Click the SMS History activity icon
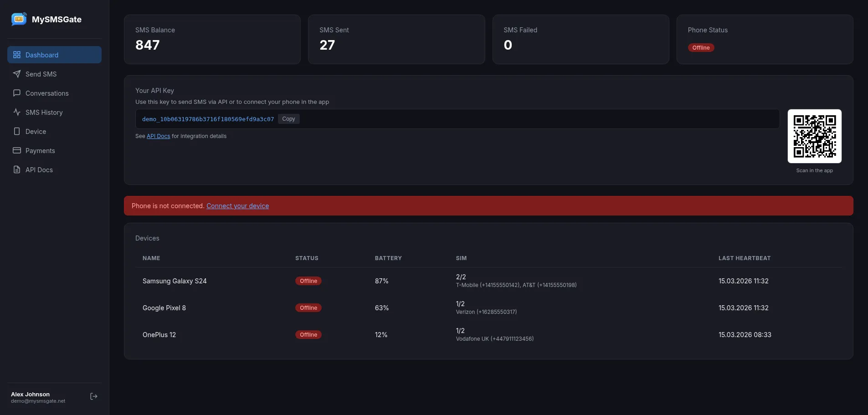This screenshot has width=868, height=415. [17, 112]
